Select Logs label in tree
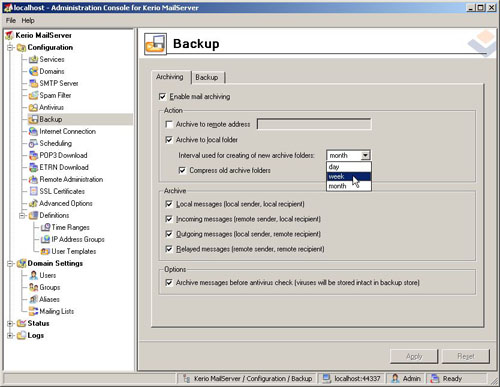 point(36,335)
